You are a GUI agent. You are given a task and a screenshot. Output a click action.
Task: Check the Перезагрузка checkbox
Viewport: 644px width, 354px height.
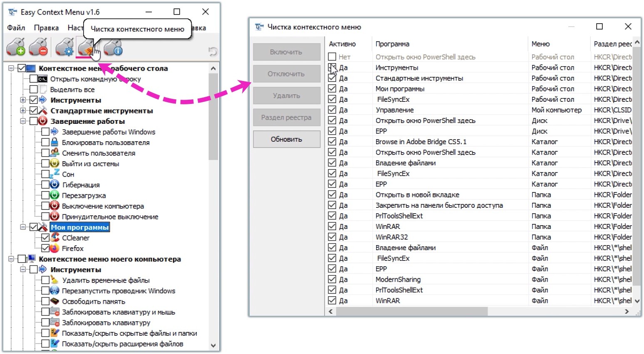coord(45,195)
